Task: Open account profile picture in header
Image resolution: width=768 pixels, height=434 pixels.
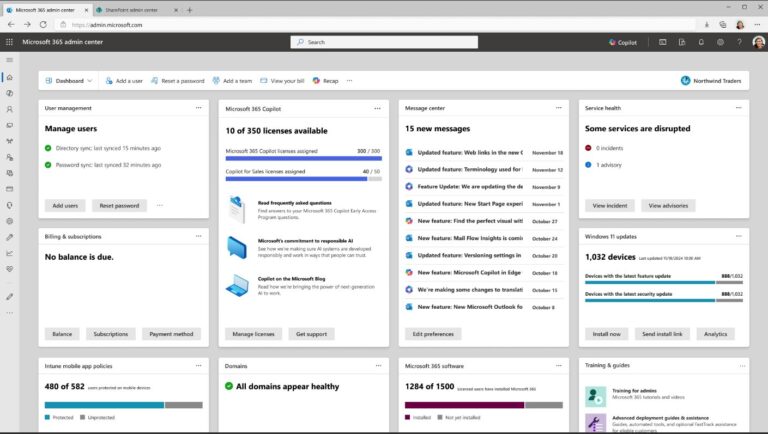Action: [758, 42]
